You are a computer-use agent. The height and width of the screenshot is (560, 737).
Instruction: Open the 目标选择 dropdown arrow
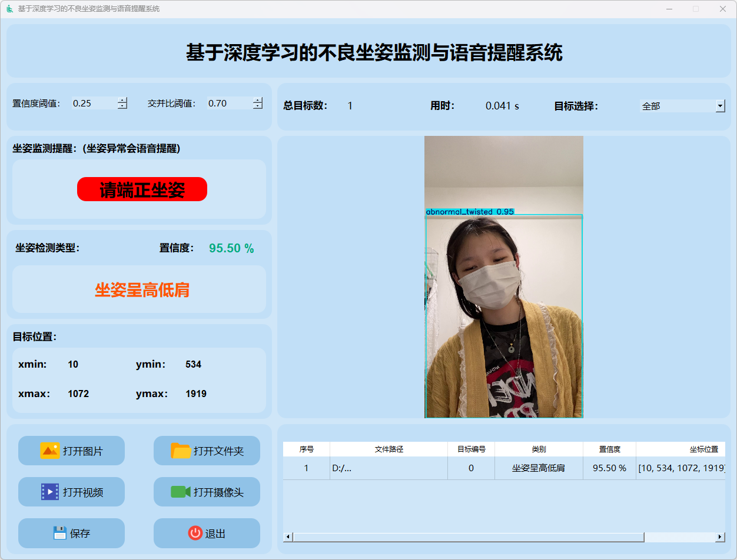pyautogui.click(x=721, y=106)
